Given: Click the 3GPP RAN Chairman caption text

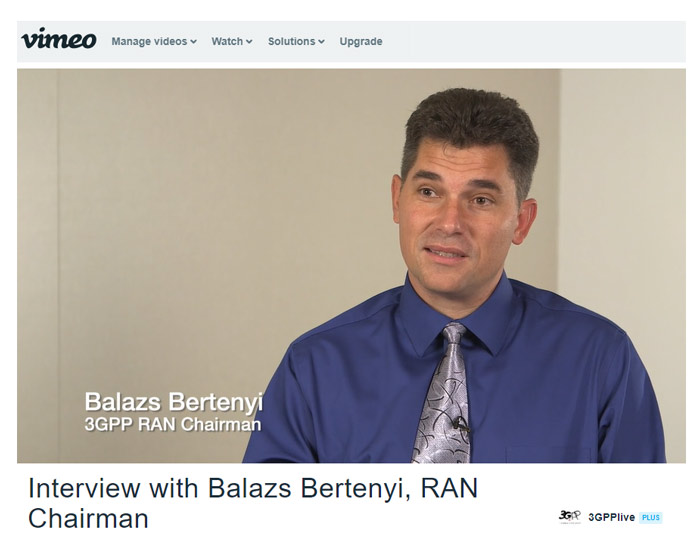Looking at the screenshot, I should [x=173, y=424].
